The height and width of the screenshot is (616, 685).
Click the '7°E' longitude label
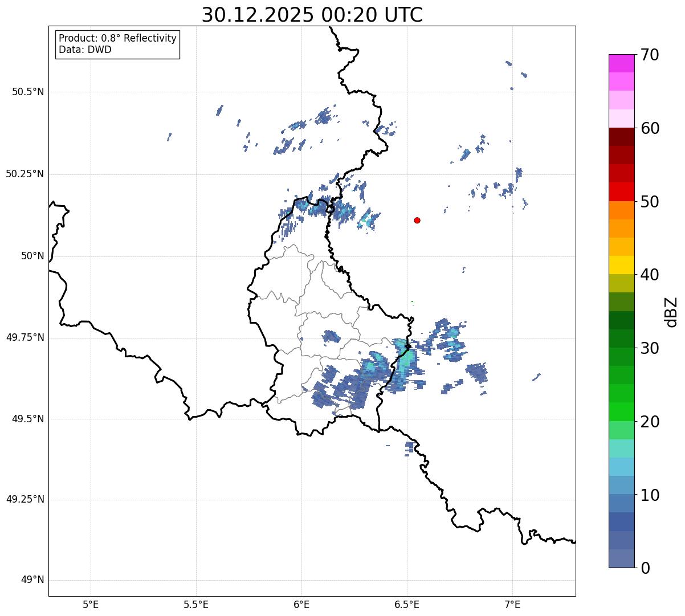coord(512,605)
